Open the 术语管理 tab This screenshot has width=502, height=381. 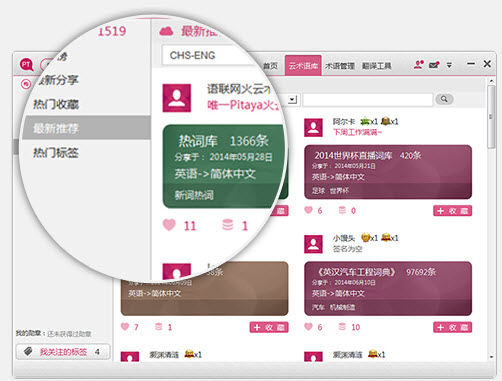point(340,66)
